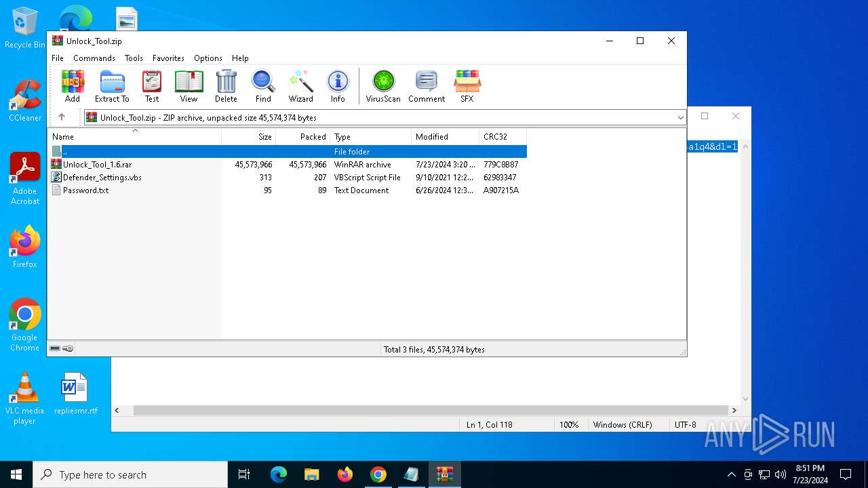868x488 pixels.
Task: Open the Tools menu
Action: (134, 58)
